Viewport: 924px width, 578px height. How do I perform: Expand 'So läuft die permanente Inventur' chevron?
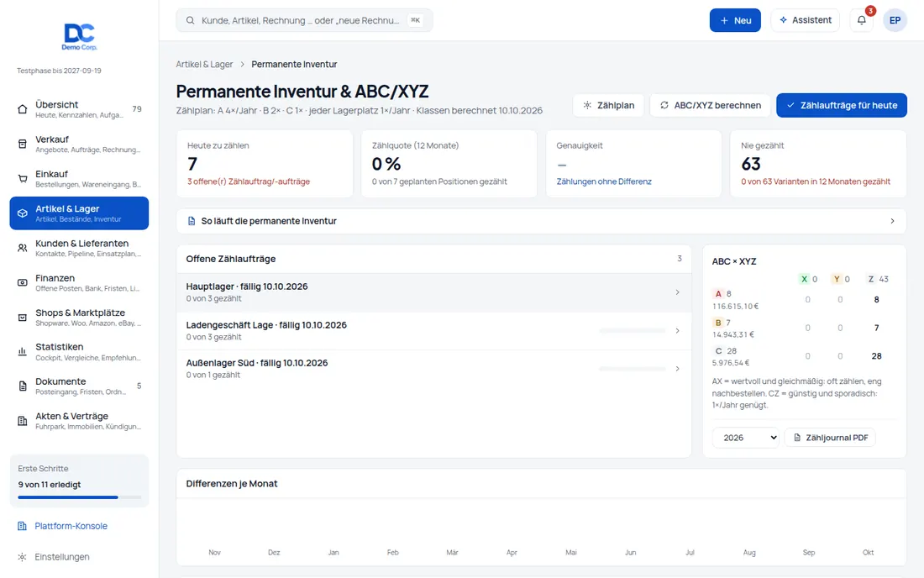(892, 221)
